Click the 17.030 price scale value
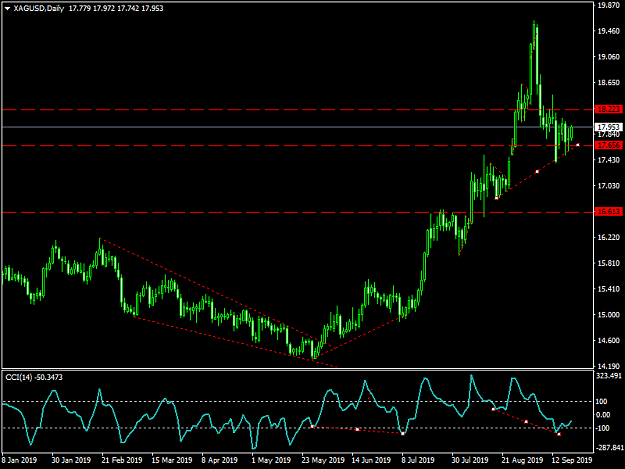This screenshot has height=469, width=625. [609, 186]
